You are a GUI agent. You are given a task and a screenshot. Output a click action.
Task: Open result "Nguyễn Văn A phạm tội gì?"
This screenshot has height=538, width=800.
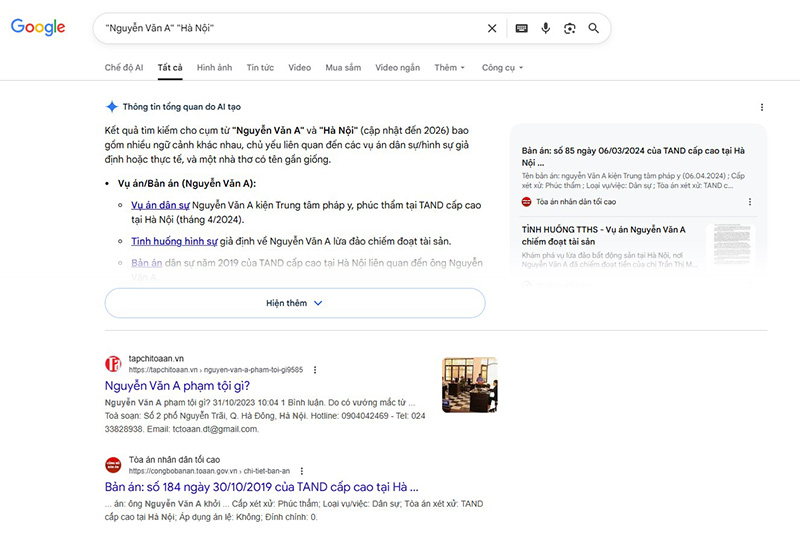coord(177,386)
